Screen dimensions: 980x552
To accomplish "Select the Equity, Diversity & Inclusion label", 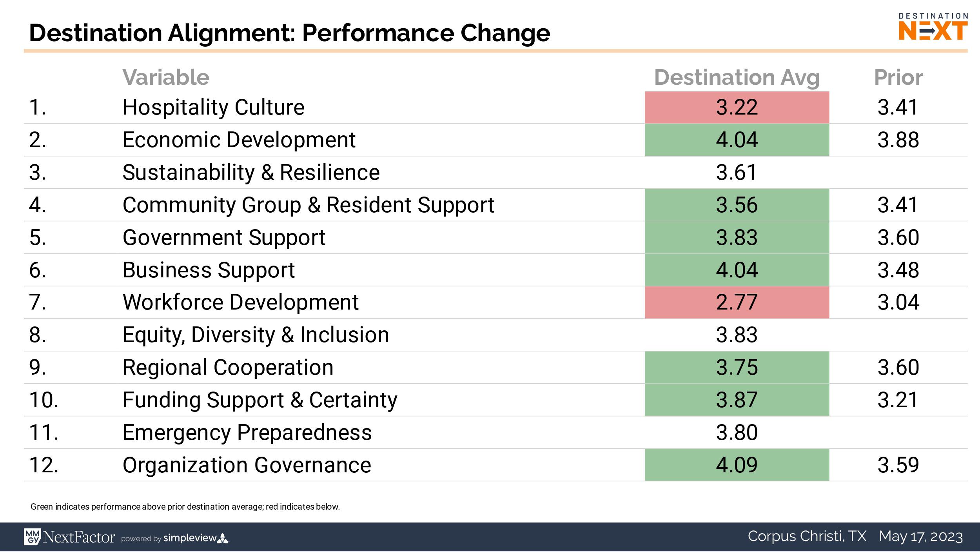I will (256, 335).
